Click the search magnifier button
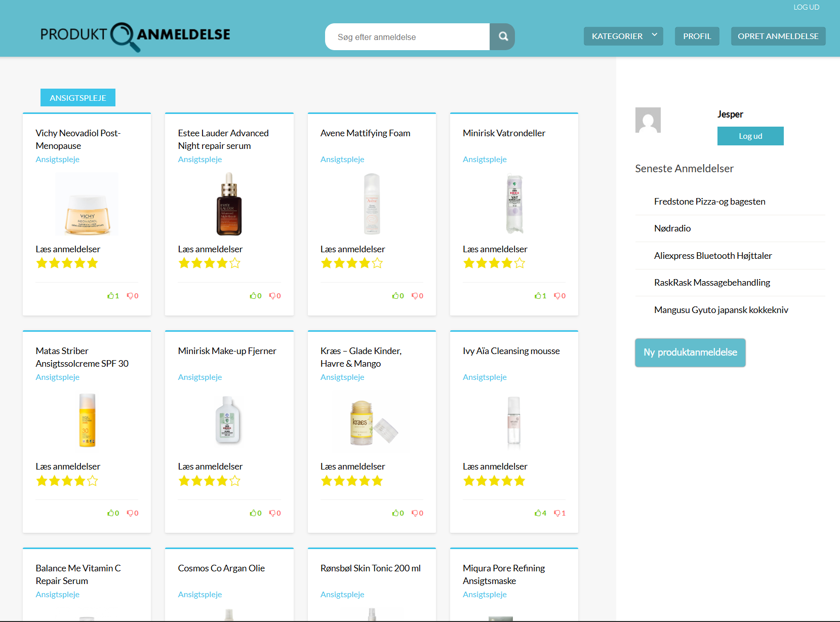Image resolution: width=840 pixels, height=622 pixels. [x=503, y=36]
